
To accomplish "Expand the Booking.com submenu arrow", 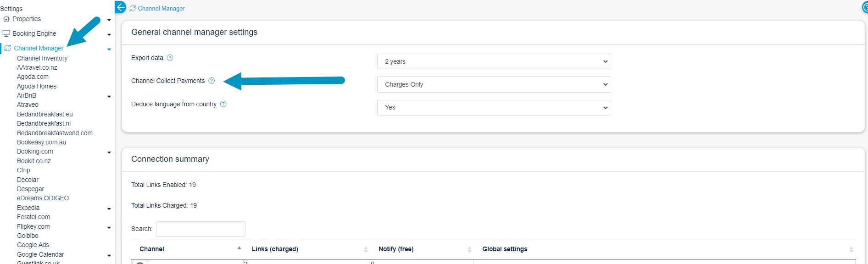I will pos(109,153).
